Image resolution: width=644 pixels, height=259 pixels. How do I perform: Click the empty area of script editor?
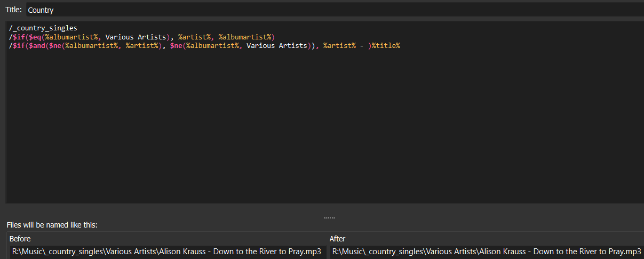click(320, 133)
